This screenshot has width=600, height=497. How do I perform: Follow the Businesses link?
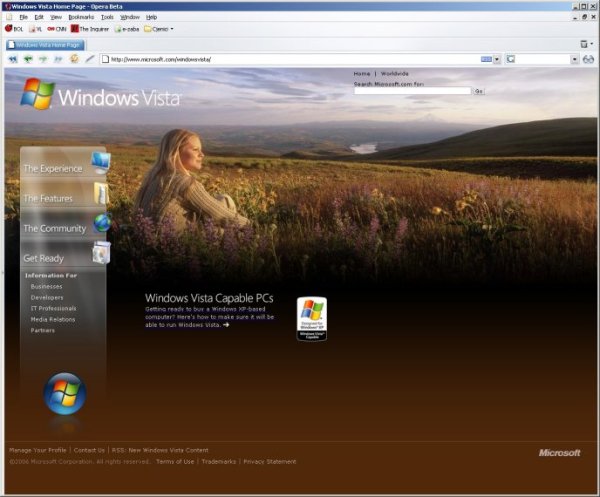point(46,286)
